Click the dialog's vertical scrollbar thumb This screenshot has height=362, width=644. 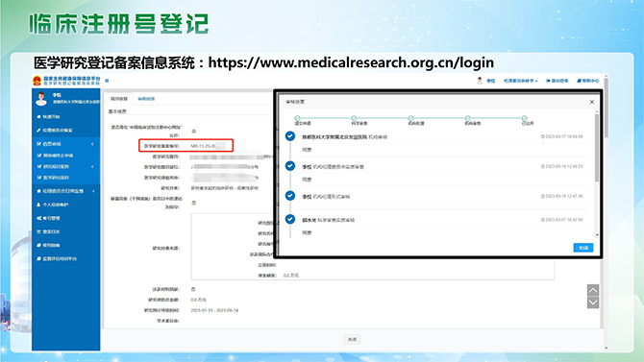pos(597,148)
